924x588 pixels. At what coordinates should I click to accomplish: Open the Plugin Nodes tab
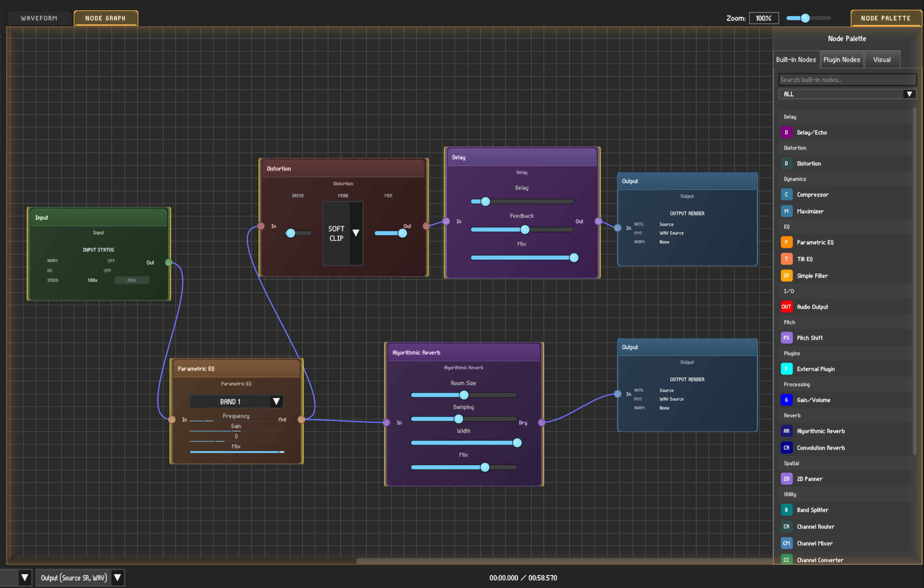841,60
